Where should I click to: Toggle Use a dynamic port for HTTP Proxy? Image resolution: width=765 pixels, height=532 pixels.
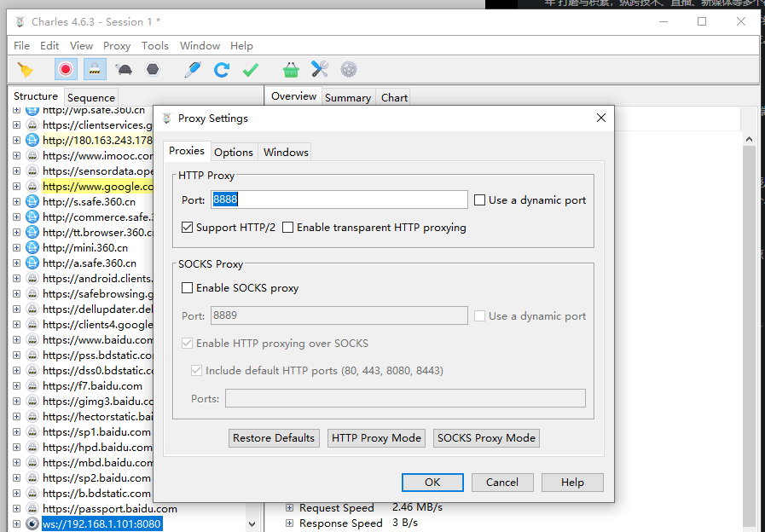(479, 200)
